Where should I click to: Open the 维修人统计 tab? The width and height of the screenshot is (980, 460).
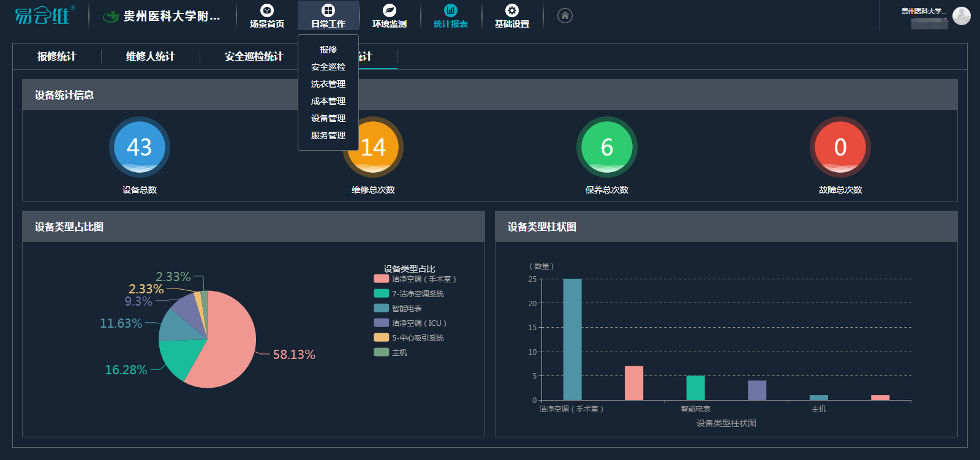150,56
